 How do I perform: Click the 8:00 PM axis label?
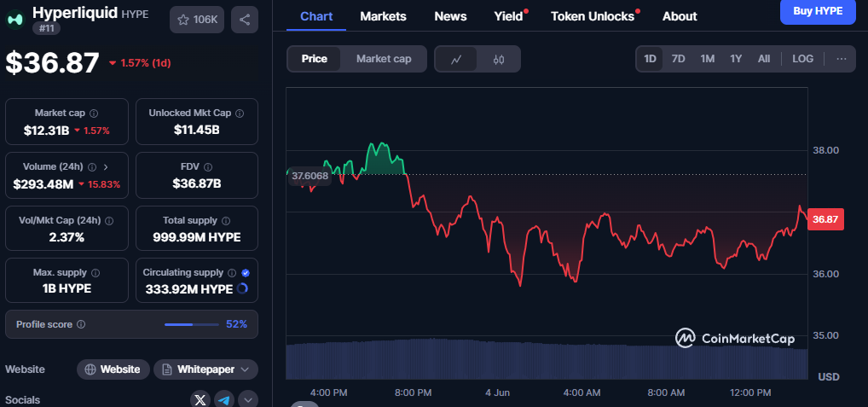coord(413,392)
